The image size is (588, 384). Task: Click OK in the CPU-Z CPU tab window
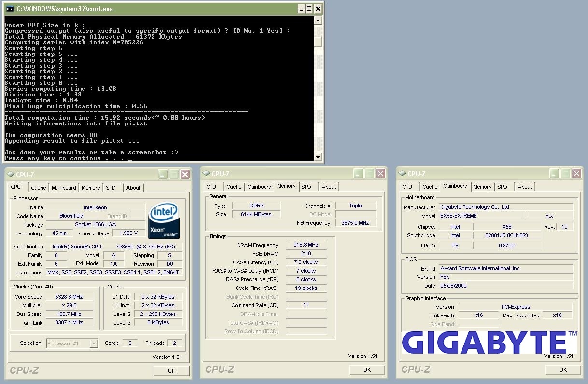(171, 371)
